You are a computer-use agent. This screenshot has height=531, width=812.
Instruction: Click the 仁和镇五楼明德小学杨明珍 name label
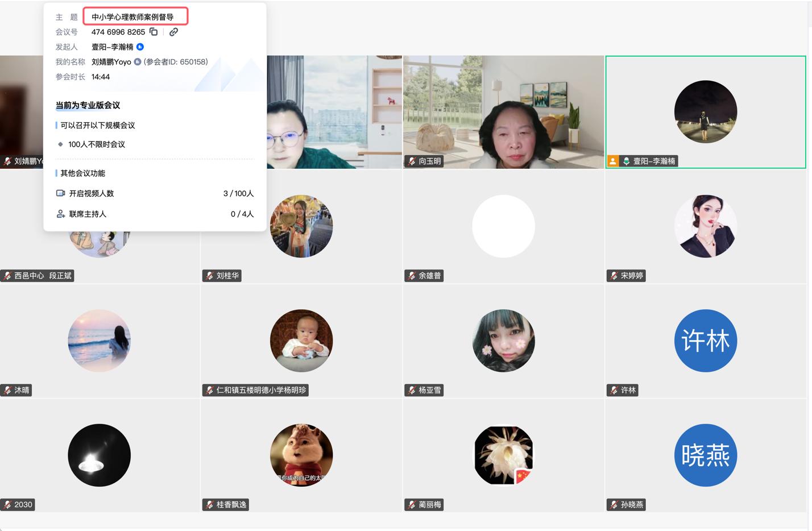coord(261,390)
